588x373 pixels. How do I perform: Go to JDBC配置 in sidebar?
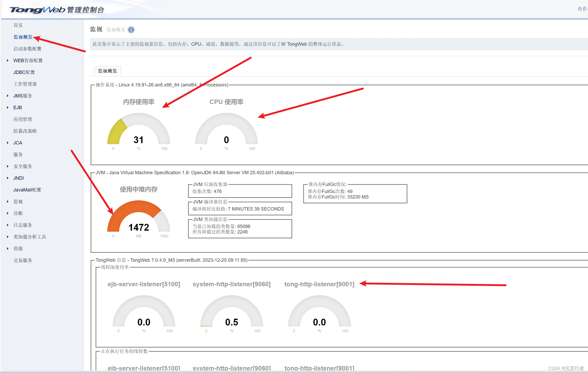[24, 72]
